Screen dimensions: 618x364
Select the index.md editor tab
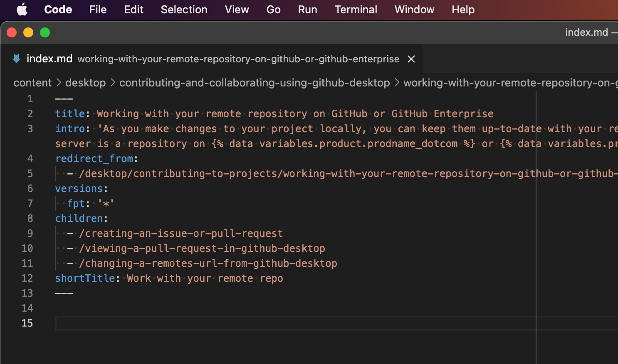pos(211,59)
